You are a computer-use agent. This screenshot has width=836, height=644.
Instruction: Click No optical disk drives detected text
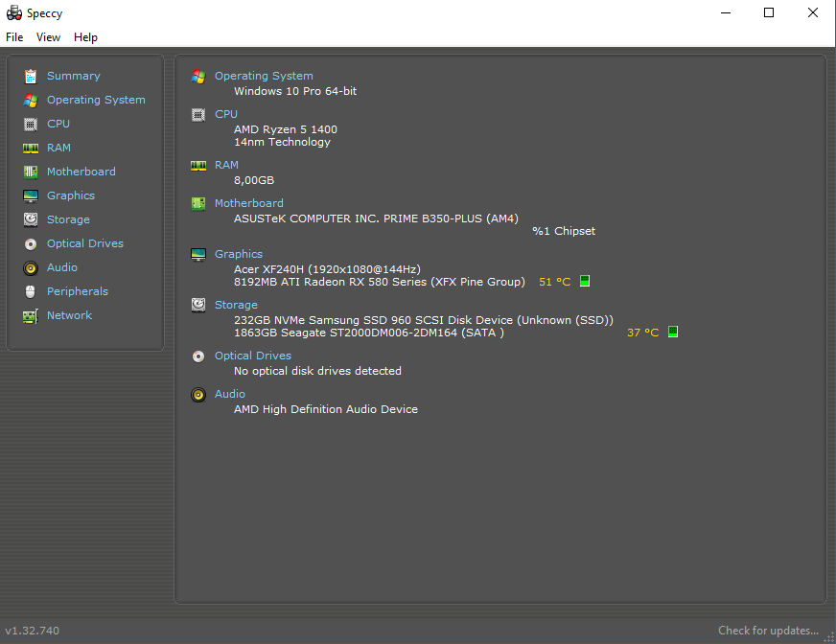(317, 371)
